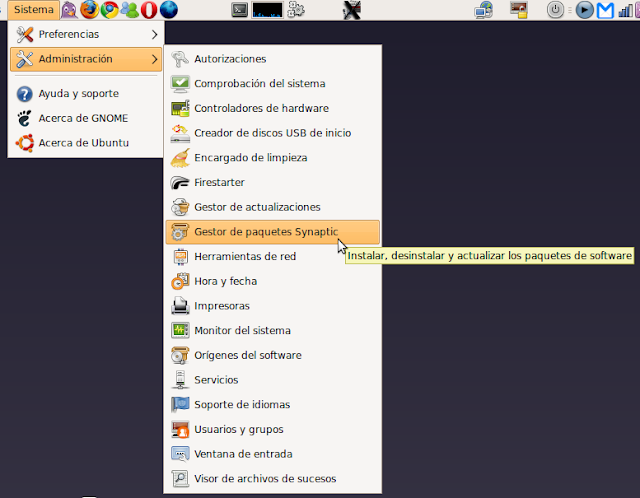Open Acerca de GNOME

(x=86, y=118)
